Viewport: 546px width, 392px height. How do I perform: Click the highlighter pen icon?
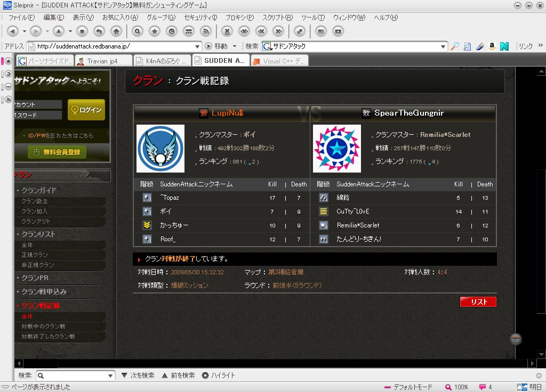[x=480, y=46]
